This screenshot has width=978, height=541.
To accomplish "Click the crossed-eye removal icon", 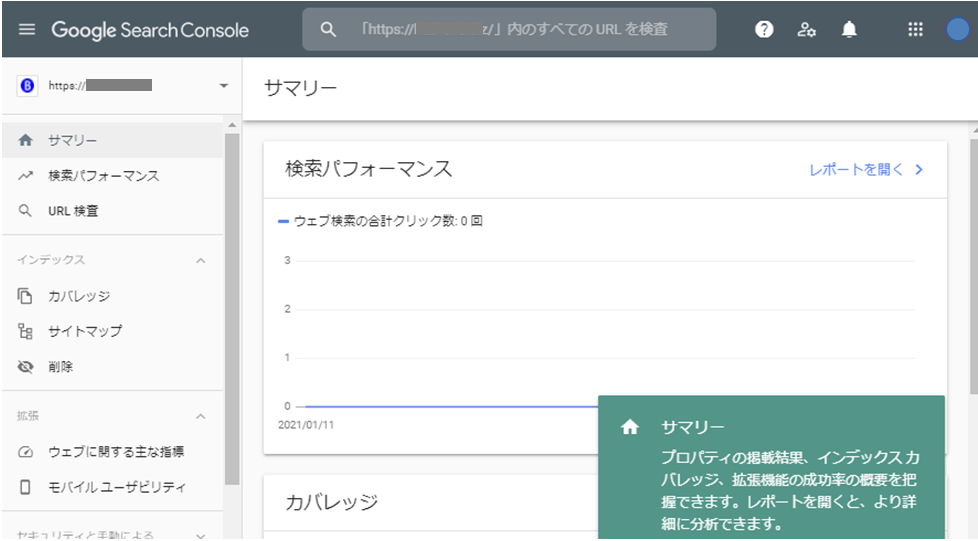I will point(25,367).
